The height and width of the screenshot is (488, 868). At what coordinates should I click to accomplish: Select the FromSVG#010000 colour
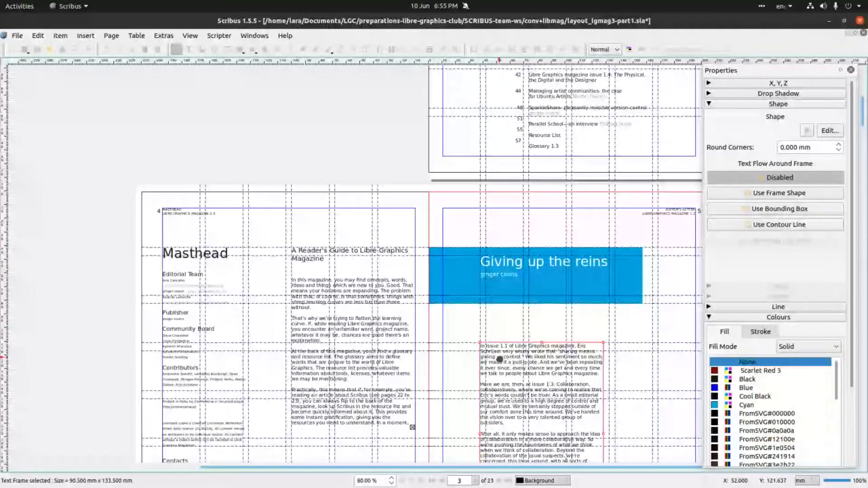pyautogui.click(x=770, y=422)
